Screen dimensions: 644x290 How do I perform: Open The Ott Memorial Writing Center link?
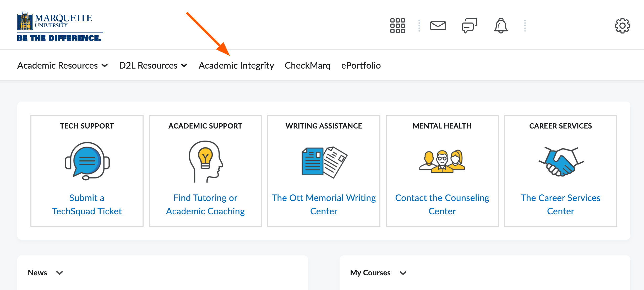pos(324,204)
